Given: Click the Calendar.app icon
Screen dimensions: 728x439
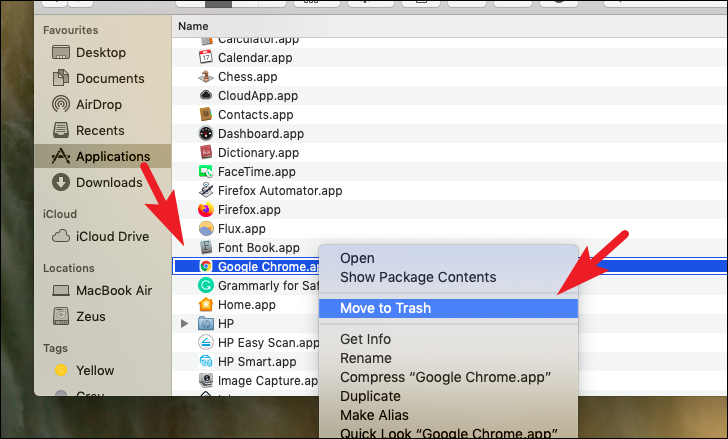Looking at the screenshot, I should (206, 58).
